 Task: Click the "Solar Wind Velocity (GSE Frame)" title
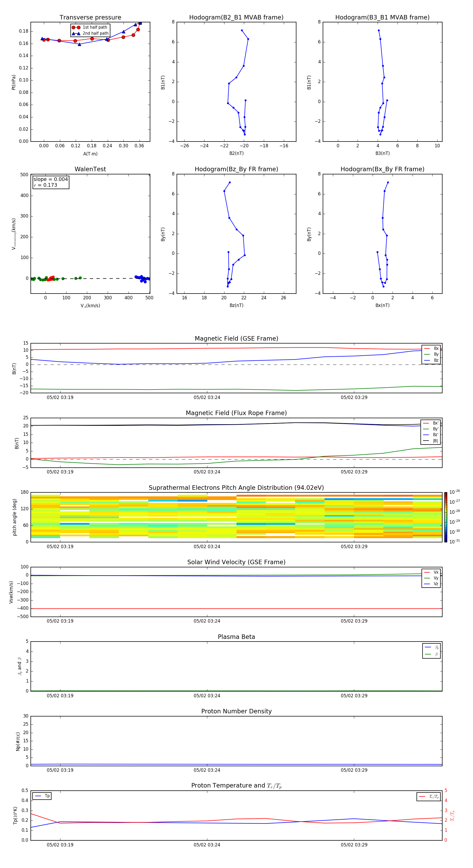(236, 562)
